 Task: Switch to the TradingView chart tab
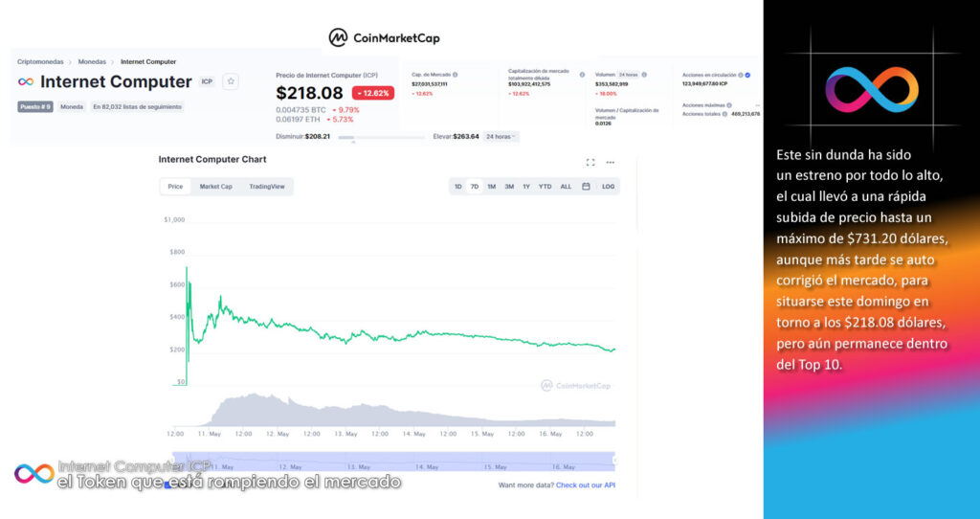(x=267, y=187)
